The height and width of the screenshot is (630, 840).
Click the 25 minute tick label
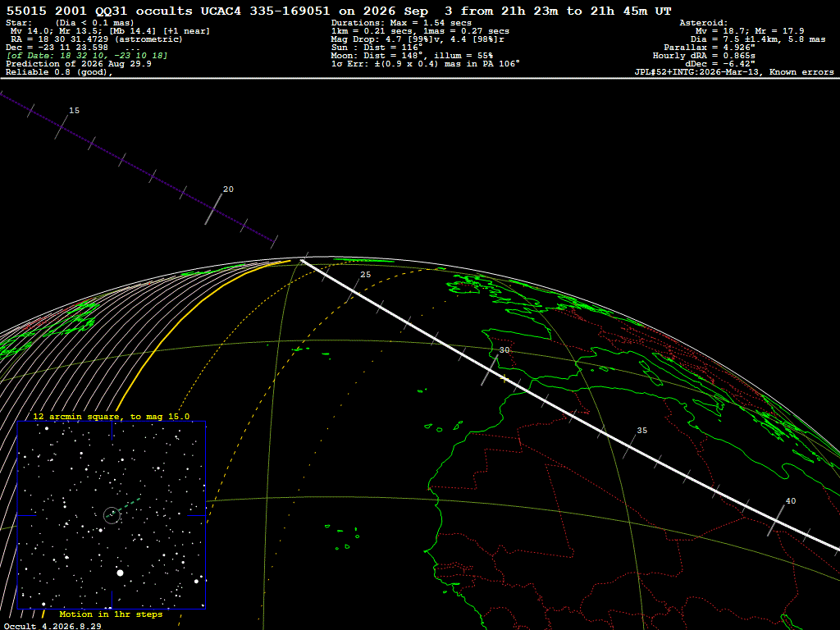click(x=365, y=275)
